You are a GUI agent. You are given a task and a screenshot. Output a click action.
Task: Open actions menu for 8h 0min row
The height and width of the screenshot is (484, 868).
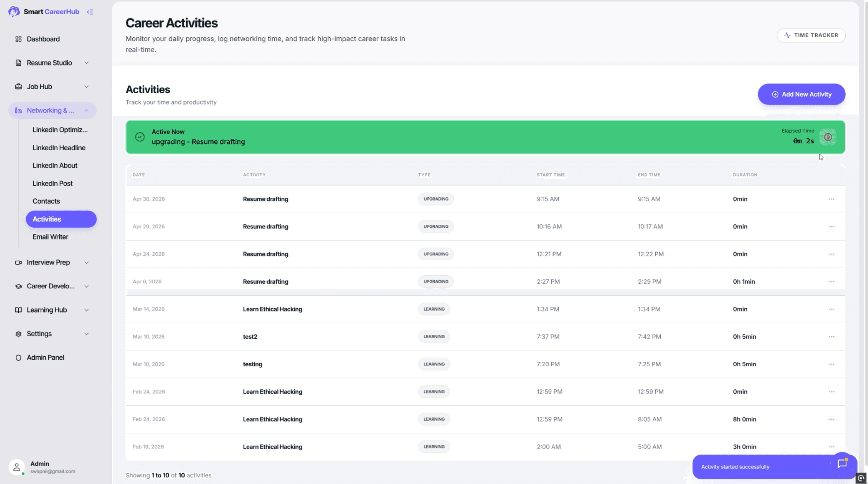tap(831, 419)
